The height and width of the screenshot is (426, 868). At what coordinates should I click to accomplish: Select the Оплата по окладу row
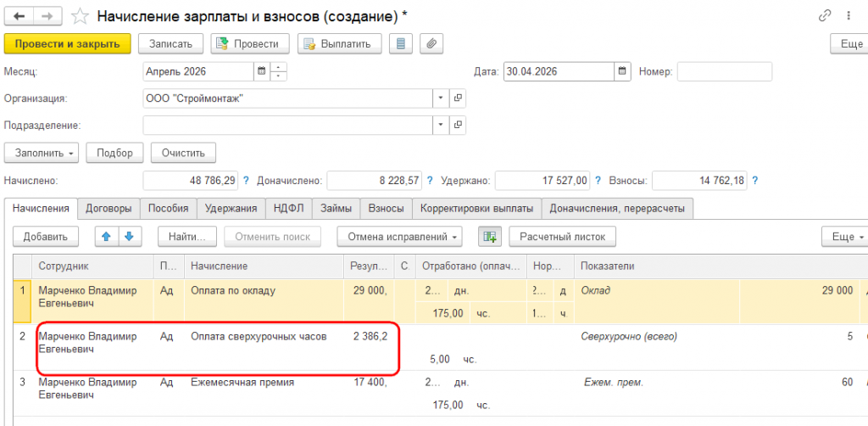441,301
